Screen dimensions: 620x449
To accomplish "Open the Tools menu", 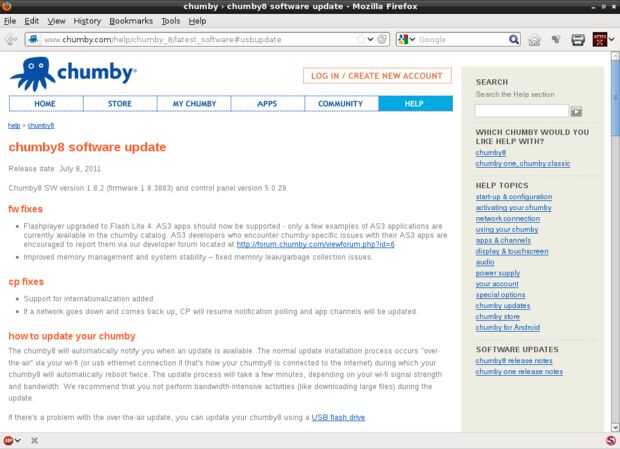I will (x=171, y=21).
